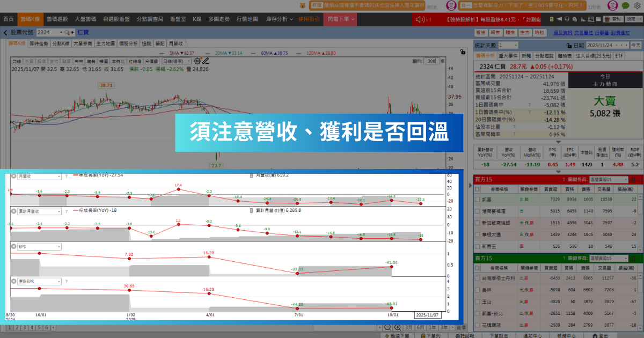This screenshot has width=644, height=338.
Task: Open the 關鍵券商 dropdown in 買方15 panel
Action: [609, 180]
